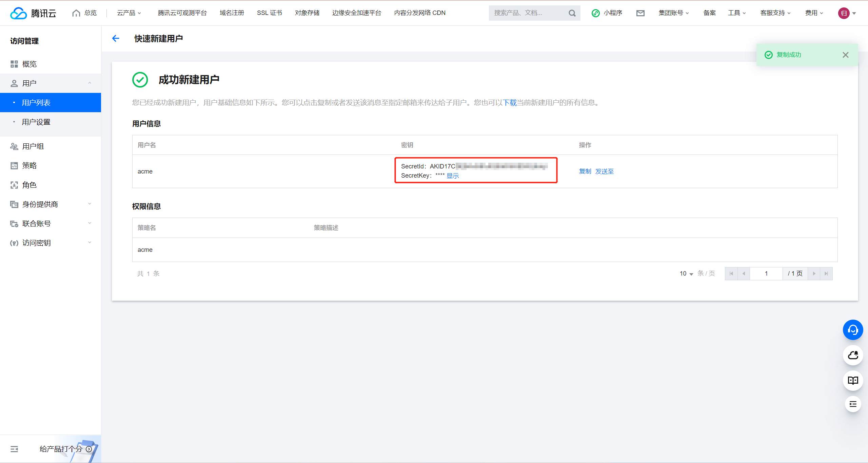Dismiss the 复制成功 notification
The height and width of the screenshot is (463, 868).
[x=845, y=55]
